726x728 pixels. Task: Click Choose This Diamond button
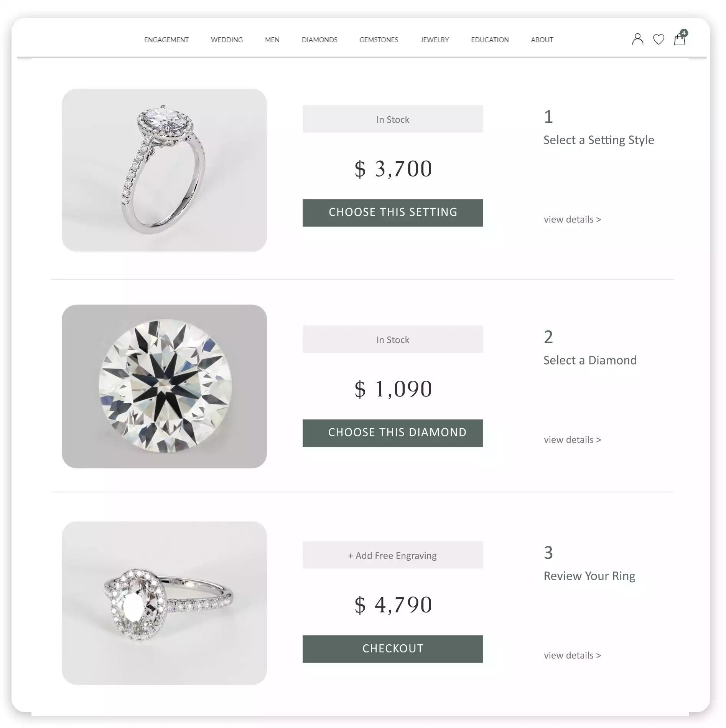pyautogui.click(x=393, y=433)
